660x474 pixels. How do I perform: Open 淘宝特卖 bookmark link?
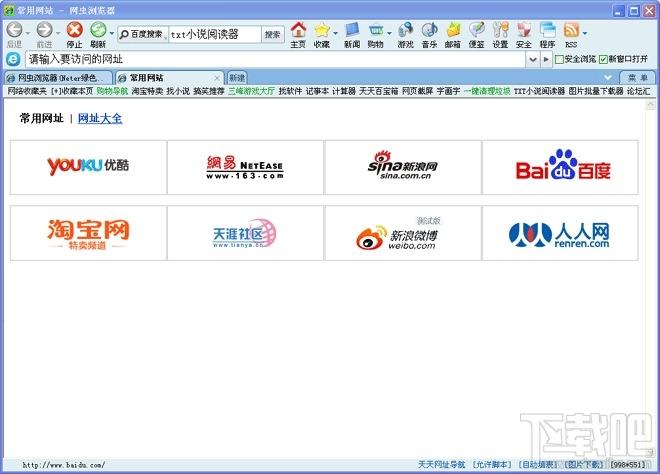tap(147, 91)
